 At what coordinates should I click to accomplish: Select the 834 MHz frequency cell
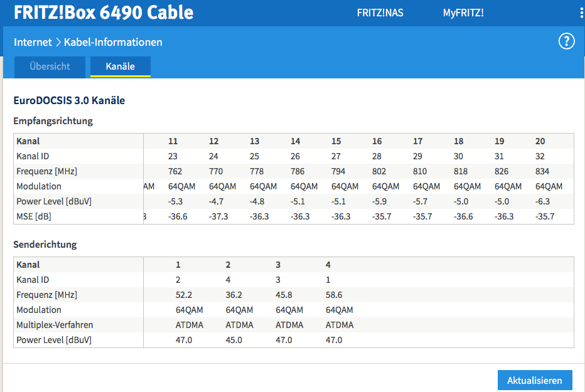[x=542, y=171]
